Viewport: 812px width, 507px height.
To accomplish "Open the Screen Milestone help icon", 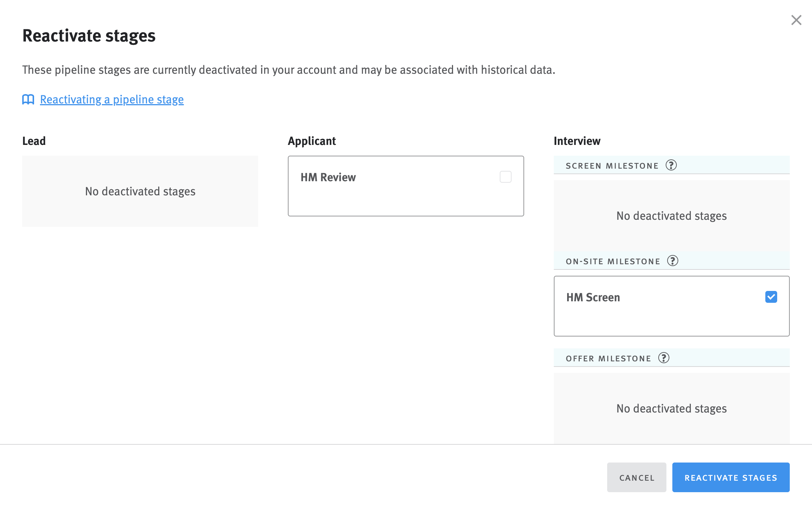I will (671, 165).
